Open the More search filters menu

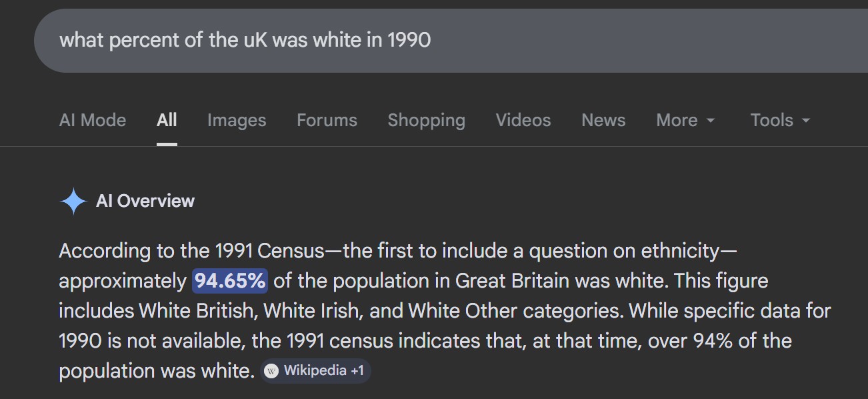click(x=685, y=120)
